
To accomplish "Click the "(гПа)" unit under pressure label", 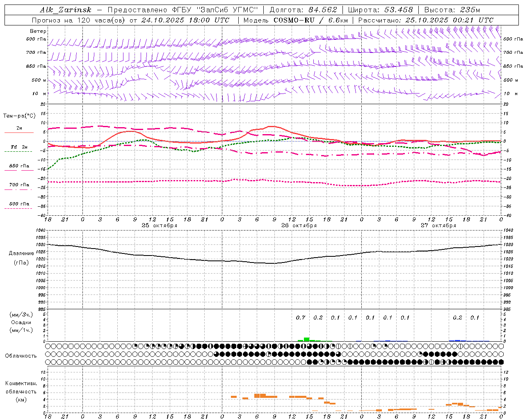I will (21, 262).
